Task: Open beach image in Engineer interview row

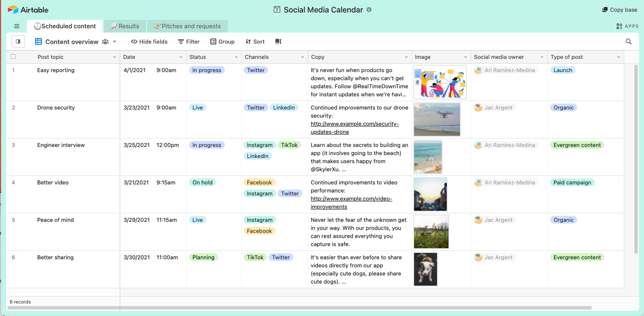Action: 428,157
